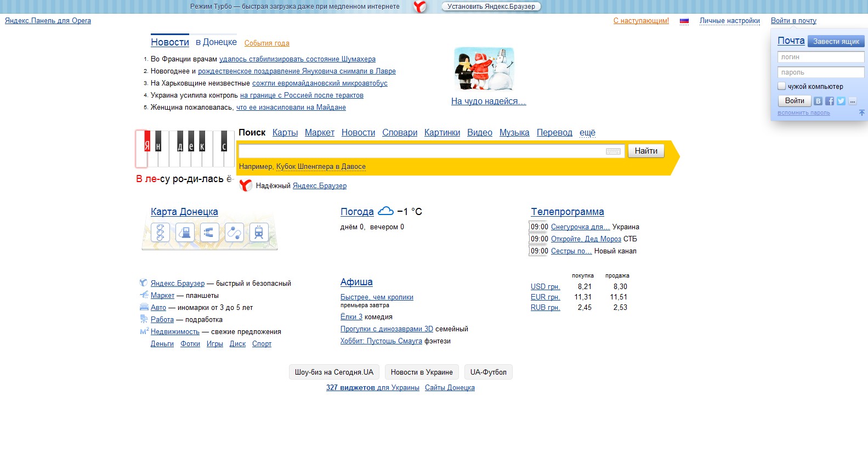Click the Завести ящик button
Viewport: 868px width, 452px height.
[x=836, y=41]
